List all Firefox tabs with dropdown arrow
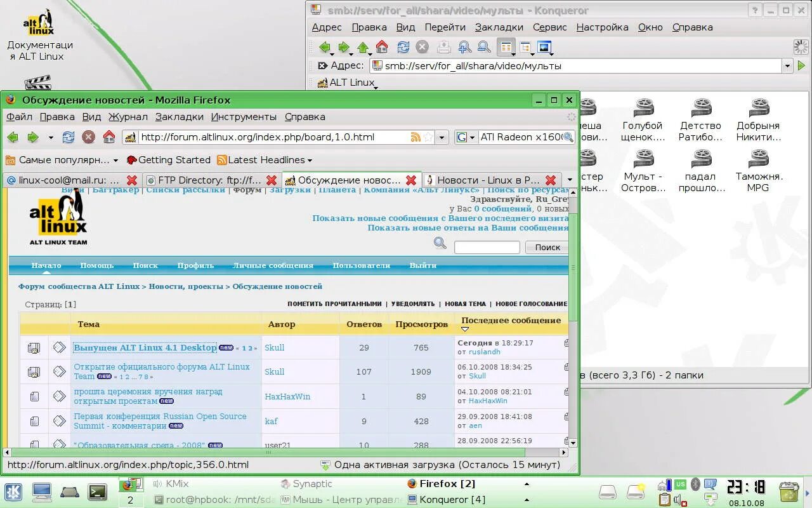Viewport: 812px width, 508px height. coord(569,180)
